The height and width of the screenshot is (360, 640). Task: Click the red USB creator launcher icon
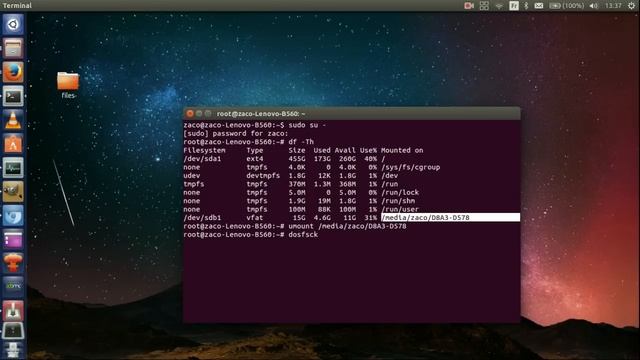click(13, 311)
